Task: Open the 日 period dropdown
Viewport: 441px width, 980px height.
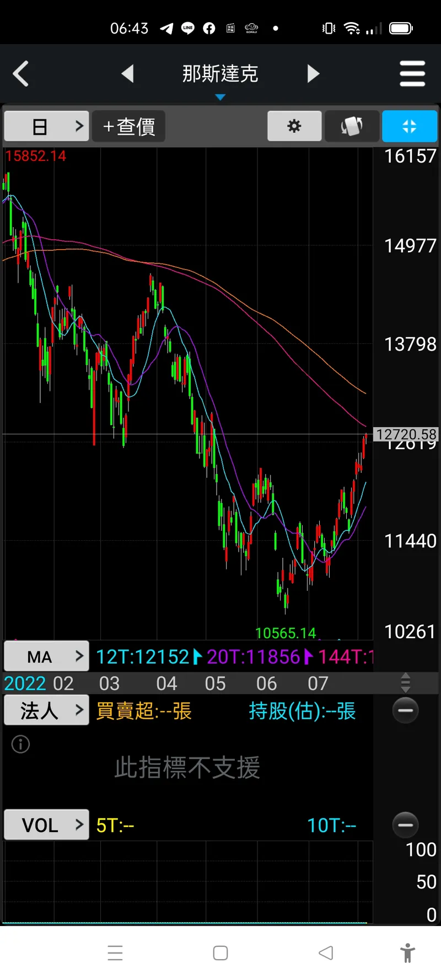Action: (x=46, y=126)
